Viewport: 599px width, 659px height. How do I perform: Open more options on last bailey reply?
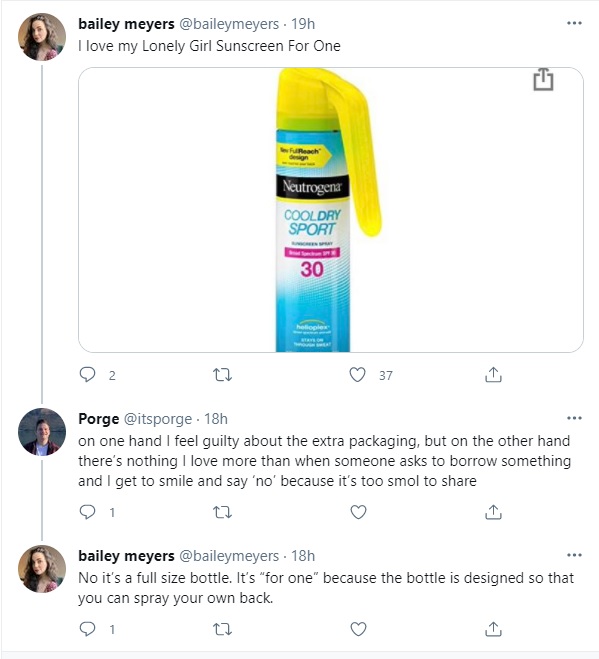pyautogui.click(x=574, y=555)
